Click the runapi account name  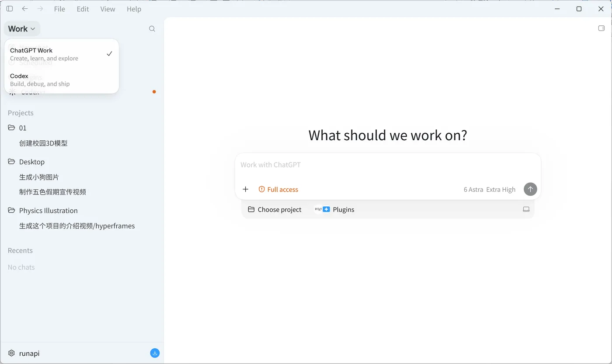[x=29, y=353]
